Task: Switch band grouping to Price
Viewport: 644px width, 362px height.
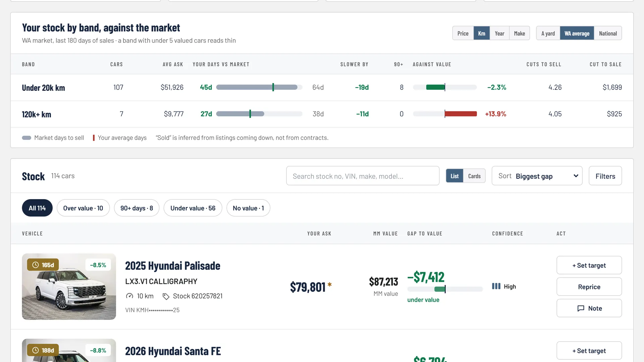Action: tap(463, 33)
